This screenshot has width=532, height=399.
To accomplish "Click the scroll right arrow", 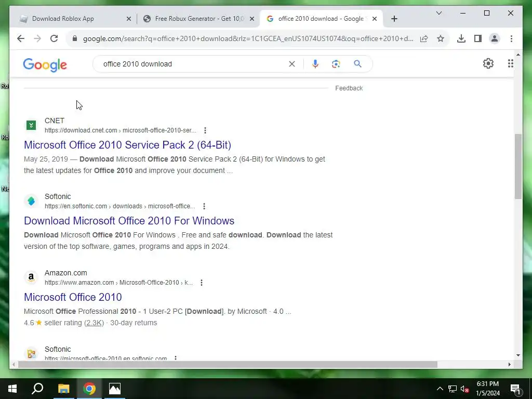I will pyautogui.click(x=509, y=364).
